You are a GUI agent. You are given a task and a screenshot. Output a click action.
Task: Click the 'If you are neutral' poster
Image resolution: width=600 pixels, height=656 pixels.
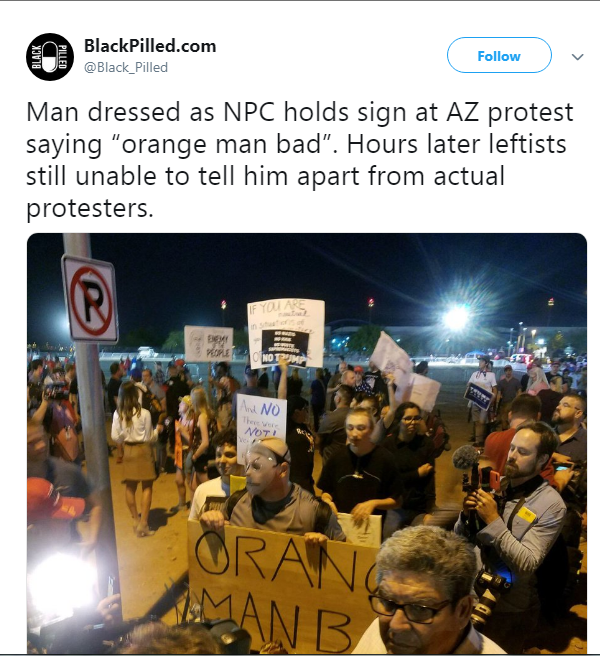coord(286,333)
